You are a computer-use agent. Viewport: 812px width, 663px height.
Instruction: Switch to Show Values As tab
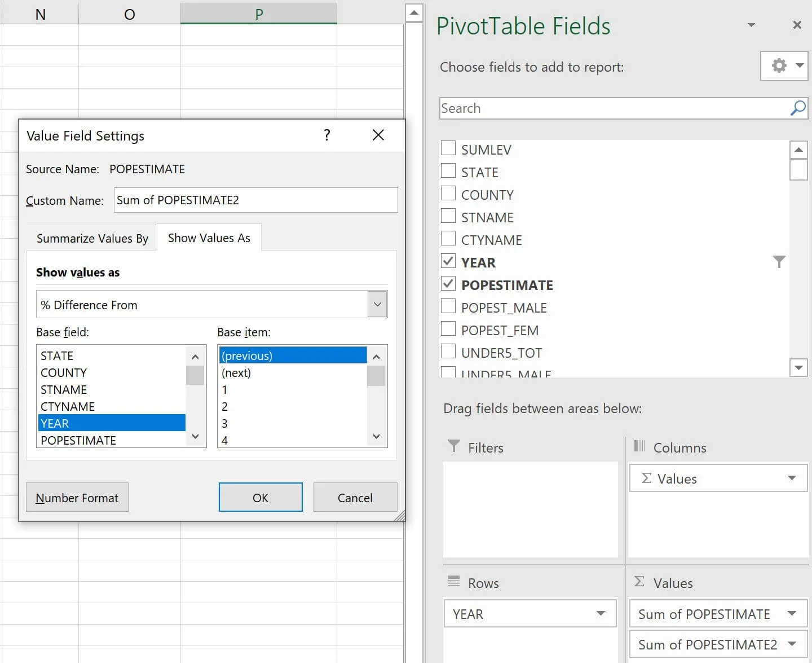click(x=209, y=238)
